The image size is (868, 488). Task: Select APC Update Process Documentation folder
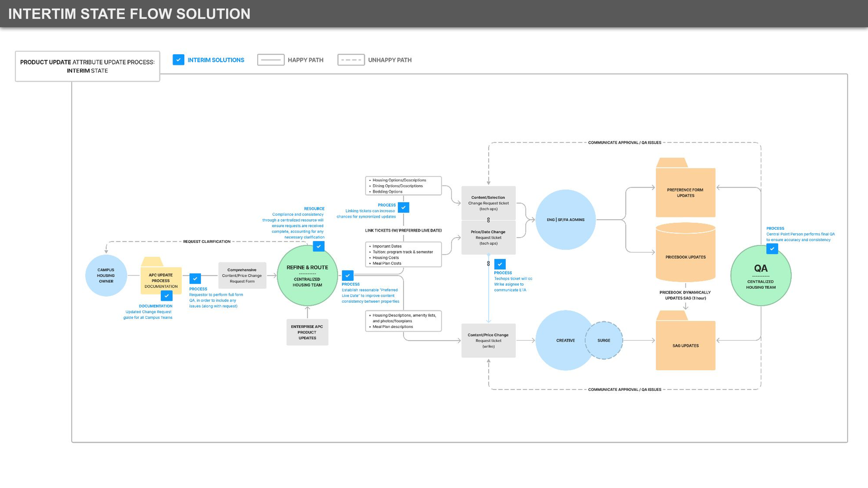tap(161, 276)
